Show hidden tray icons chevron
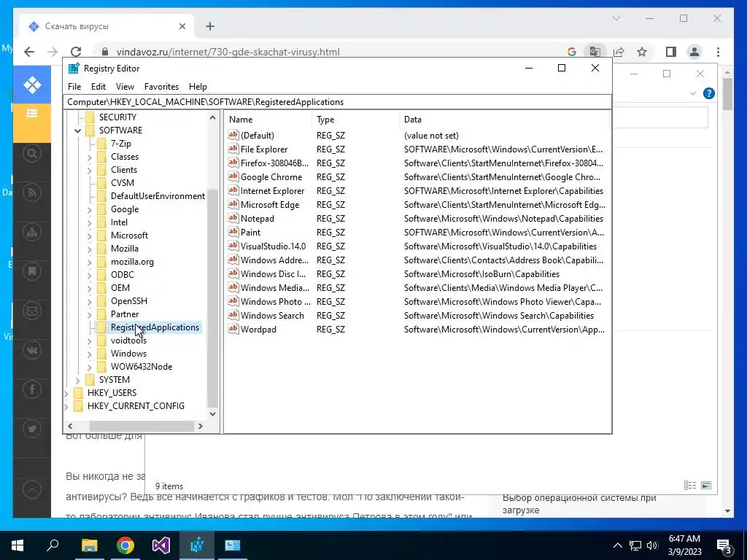 click(x=617, y=545)
